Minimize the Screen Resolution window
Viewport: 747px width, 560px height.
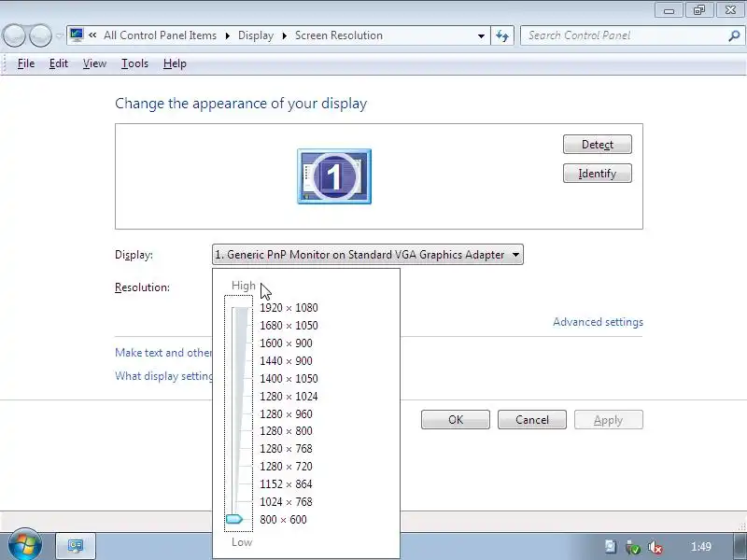[669, 10]
